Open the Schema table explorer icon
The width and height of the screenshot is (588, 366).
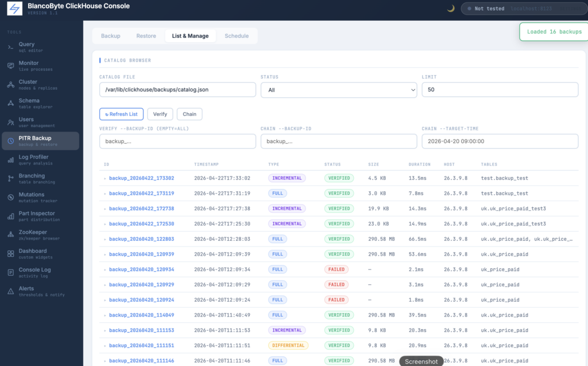pyautogui.click(x=10, y=103)
